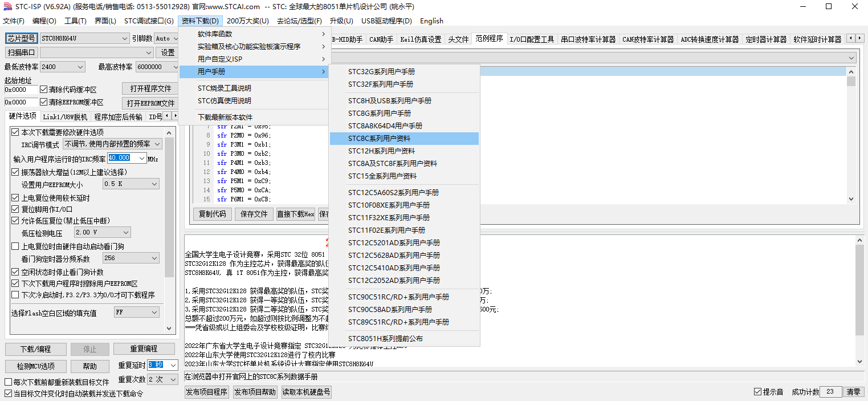This screenshot has height=401, width=868.
Task: Click 打开EEPROM文件 button
Action: [x=150, y=103]
